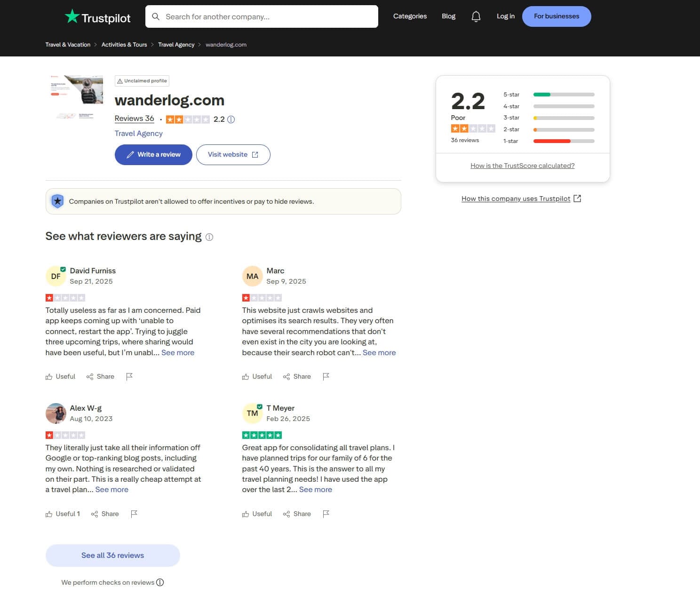700x596 pixels.
Task: Expand Marc's review using See more
Action: (x=379, y=352)
